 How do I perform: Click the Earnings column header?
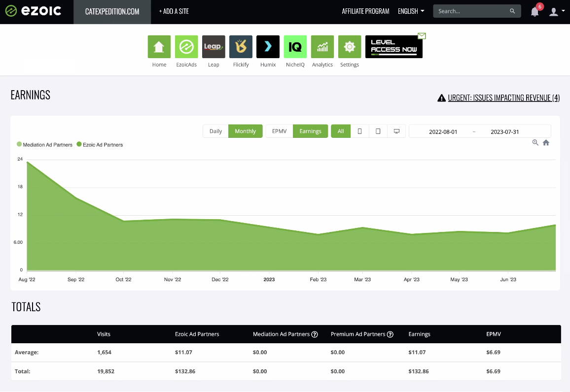[x=419, y=334]
